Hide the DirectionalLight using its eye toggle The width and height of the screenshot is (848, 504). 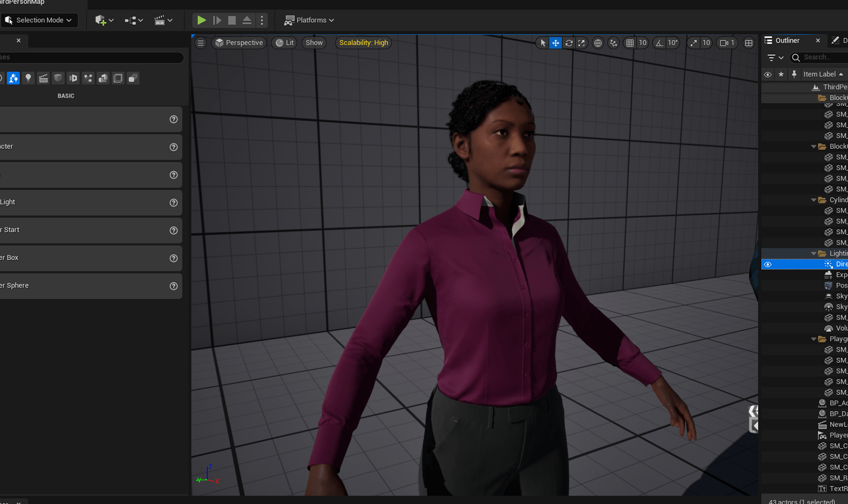768,264
